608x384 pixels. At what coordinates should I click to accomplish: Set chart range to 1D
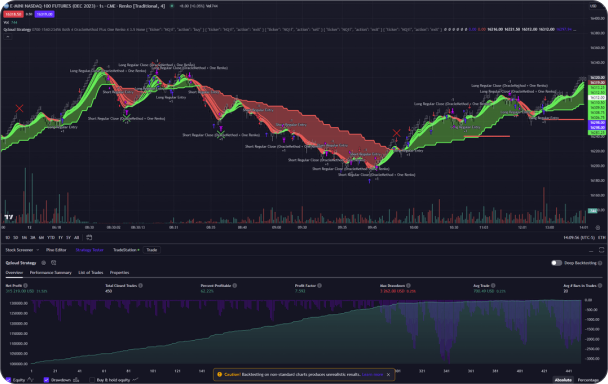7,237
